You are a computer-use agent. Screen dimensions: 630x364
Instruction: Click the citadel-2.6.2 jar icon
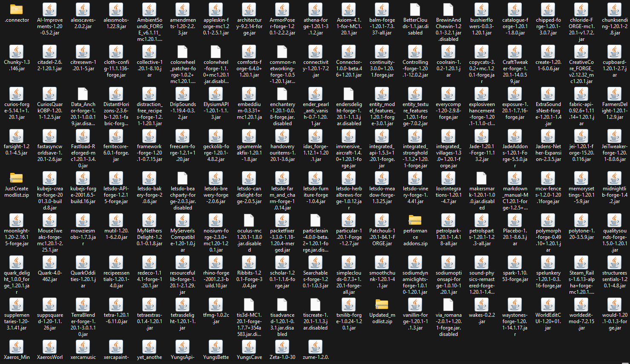pyautogui.click(x=49, y=52)
